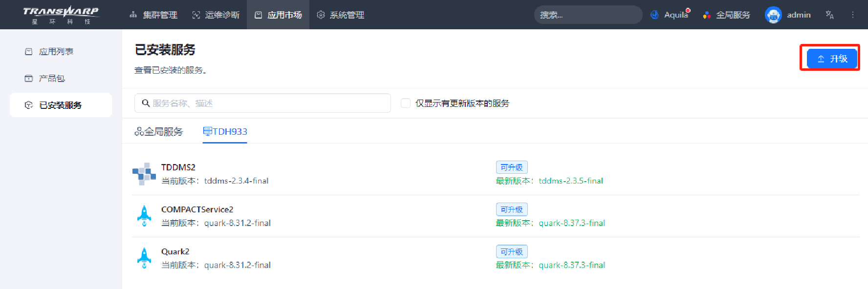Screen dimensions: 868x289
Task: Click the language switch icon
Action: click(x=829, y=15)
